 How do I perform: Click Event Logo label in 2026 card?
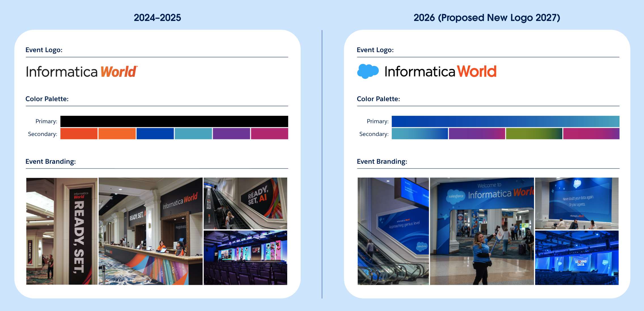(x=375, y=50)
